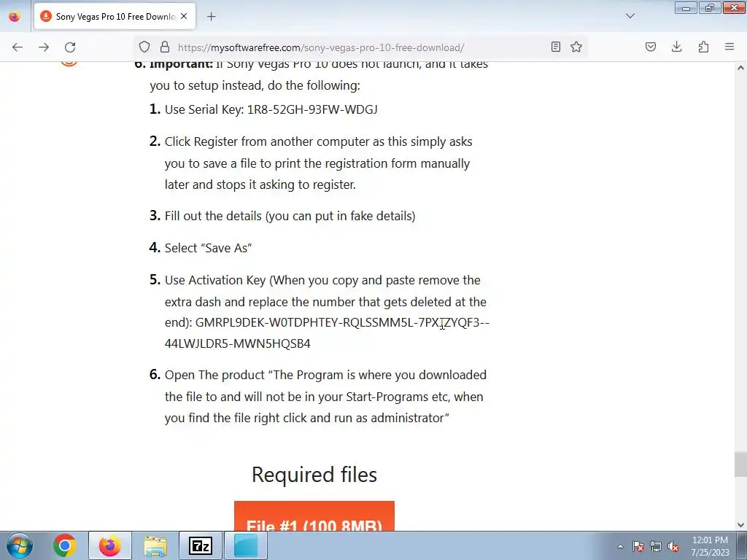Click the text Select "Save As"
747x560 pixels.
(208, 248)
